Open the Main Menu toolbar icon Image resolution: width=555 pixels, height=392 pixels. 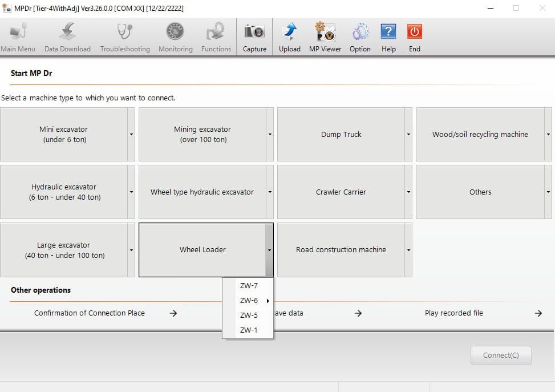18,36
